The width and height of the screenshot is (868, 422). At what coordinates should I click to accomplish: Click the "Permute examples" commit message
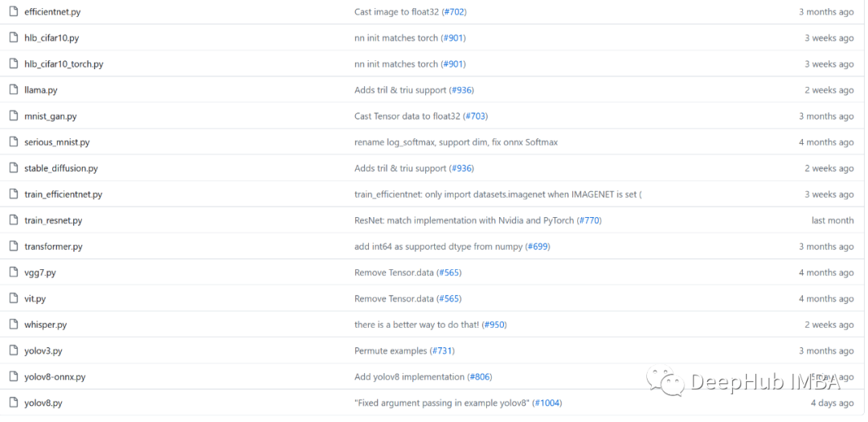(x=391, y=350)
